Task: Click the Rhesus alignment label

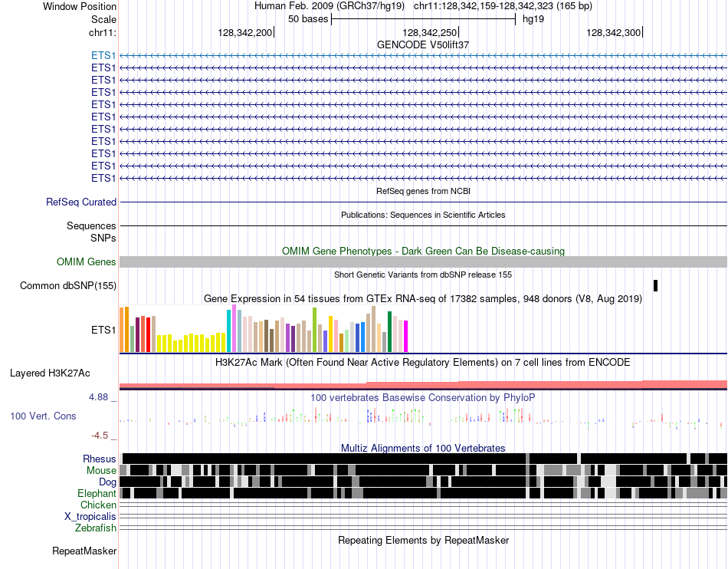Action: [x=100, y=459]
